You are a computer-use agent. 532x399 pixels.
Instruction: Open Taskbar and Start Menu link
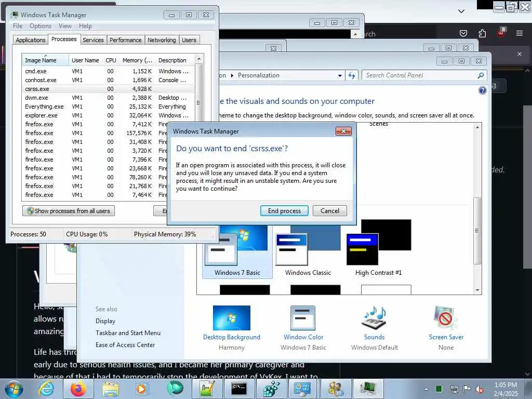coord(128,333)
